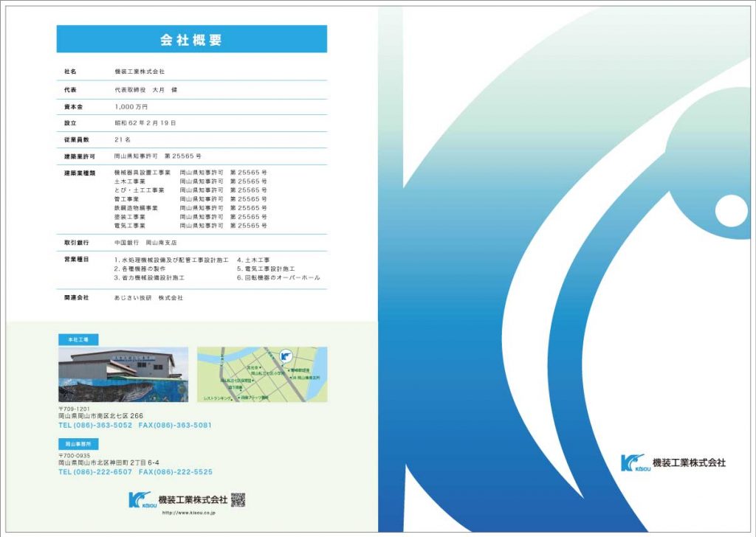756x537 pixels.
Task: Click the 会社概要 blue header banner
Action: coord(191,39)
